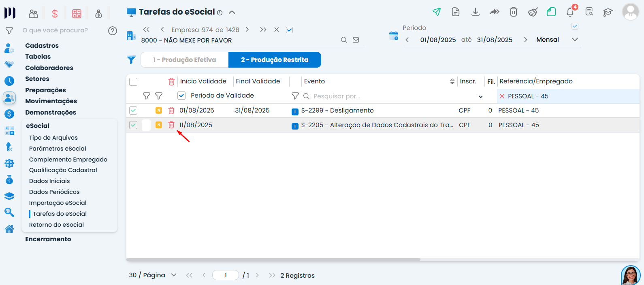This screenshot has height=285, width=644.
Task: Jump to the last company with double chevron
Action: coord(263,30)
